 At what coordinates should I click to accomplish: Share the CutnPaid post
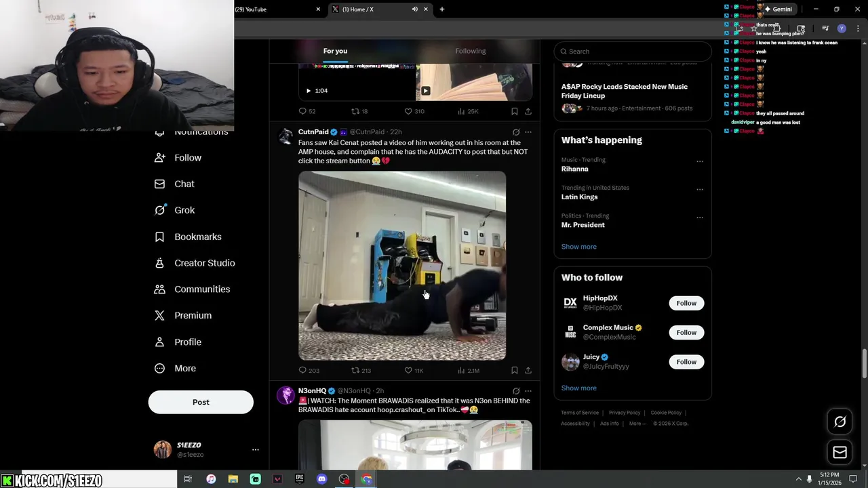point(528,370)
